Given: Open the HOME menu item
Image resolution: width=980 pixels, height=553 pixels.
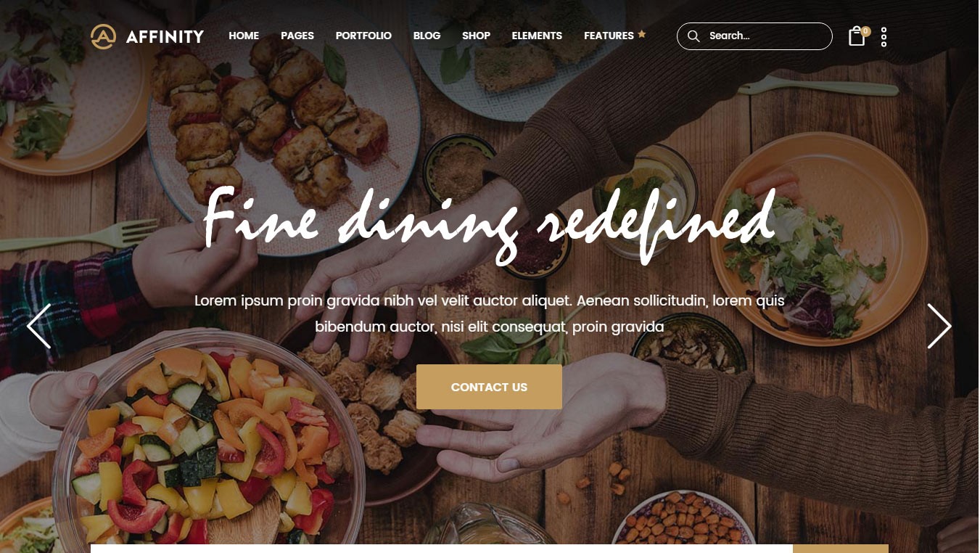Looking at the screenshot, I should click(244, 36).
